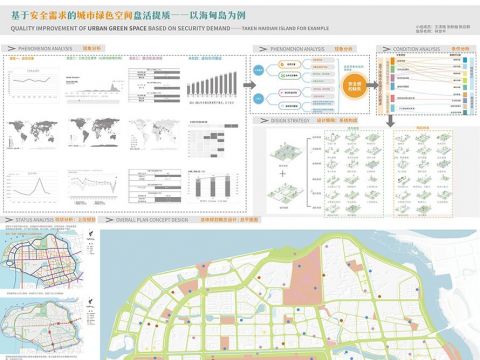Click the subtitle "QUALITY IMPROVEMENT OF URBAN GREEN SPACE"
The height and width of the screenshot is (360, 480).
pyautogui.click(x=78, y=28)
